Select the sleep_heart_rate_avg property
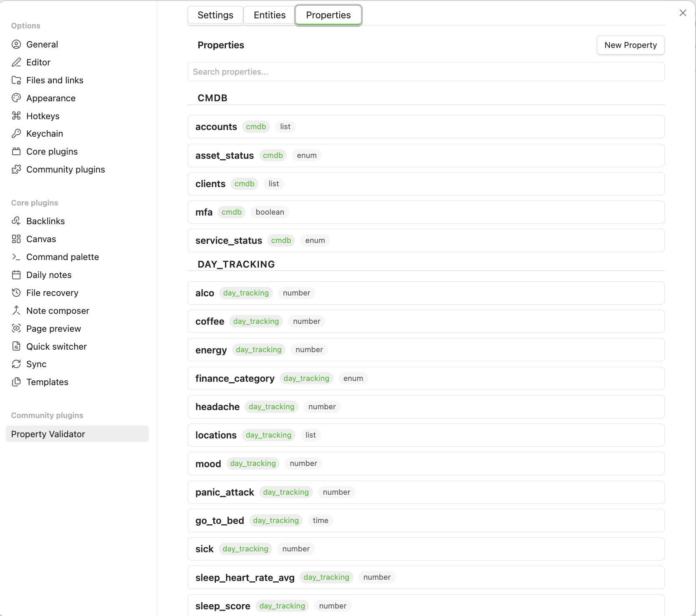The width and height of the screenshot is (696, 616). 426,577
